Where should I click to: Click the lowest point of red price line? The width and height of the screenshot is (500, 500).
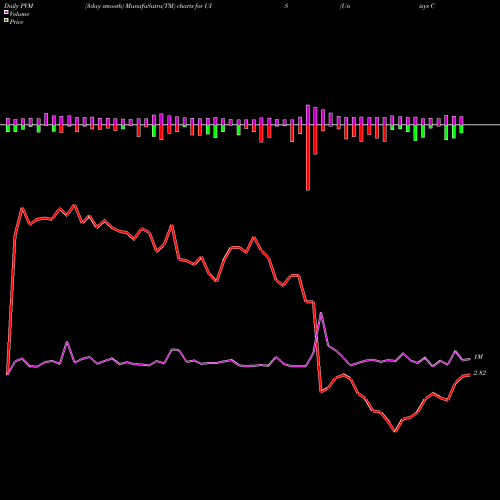point(395,431)
